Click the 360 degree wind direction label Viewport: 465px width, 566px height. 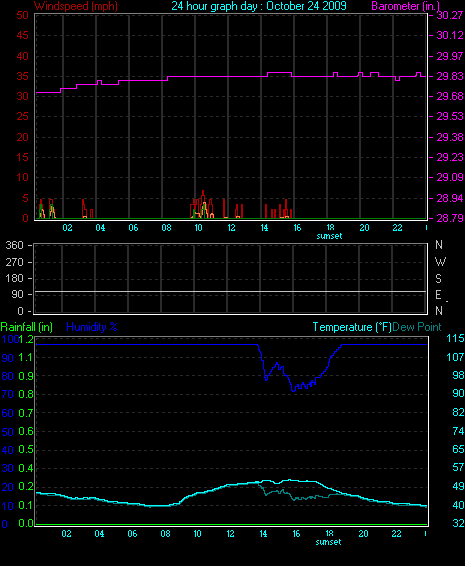coord(14,245)
